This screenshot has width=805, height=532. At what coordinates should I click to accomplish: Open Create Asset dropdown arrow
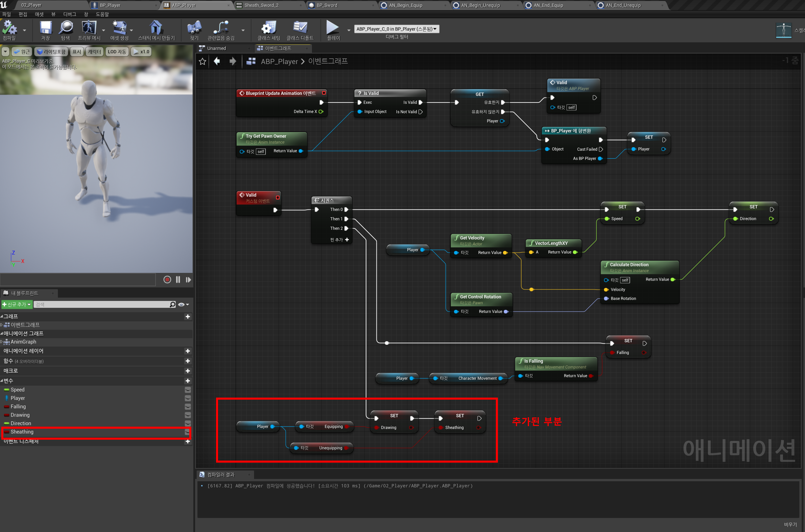pyautogui.click(x=131, y=31)
